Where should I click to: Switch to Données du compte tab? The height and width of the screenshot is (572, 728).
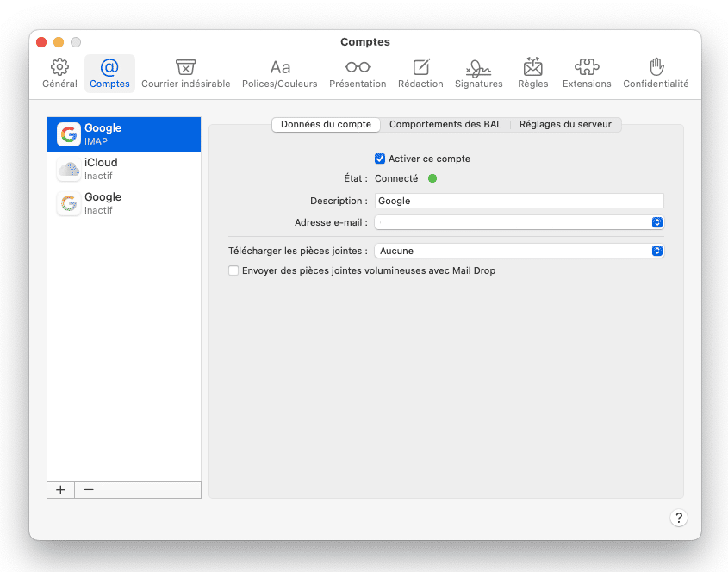point(326,124)
